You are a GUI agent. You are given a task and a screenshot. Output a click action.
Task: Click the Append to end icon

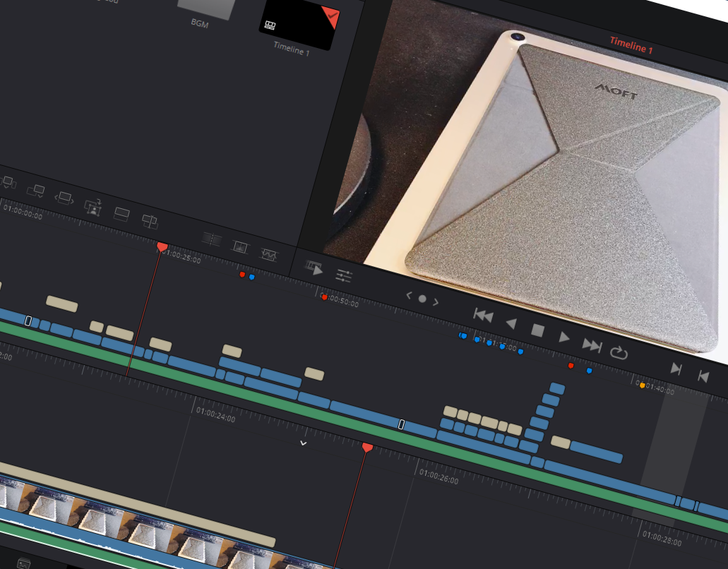tap(36, 191)
